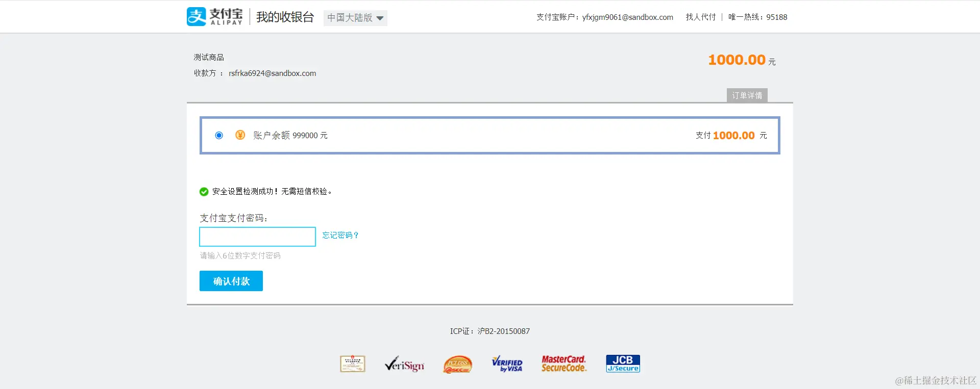
Task: Click the 测试商品 product name
Action: pos(209,57)
